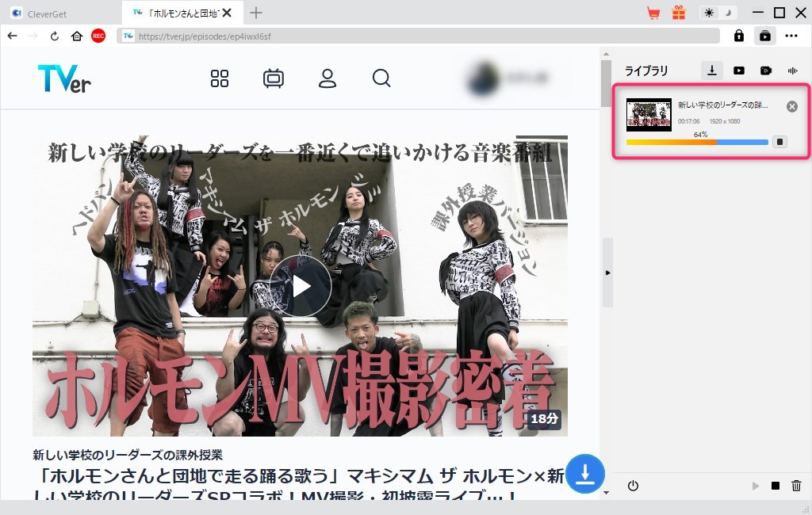
Task: Stop the download at 64% progress
Action: point(780,142)
